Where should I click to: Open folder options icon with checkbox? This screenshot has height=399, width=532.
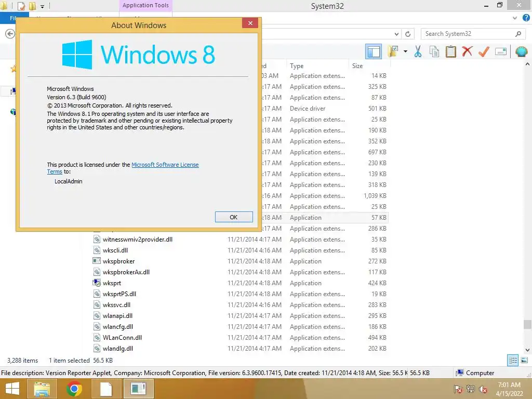tap(393, 51)
